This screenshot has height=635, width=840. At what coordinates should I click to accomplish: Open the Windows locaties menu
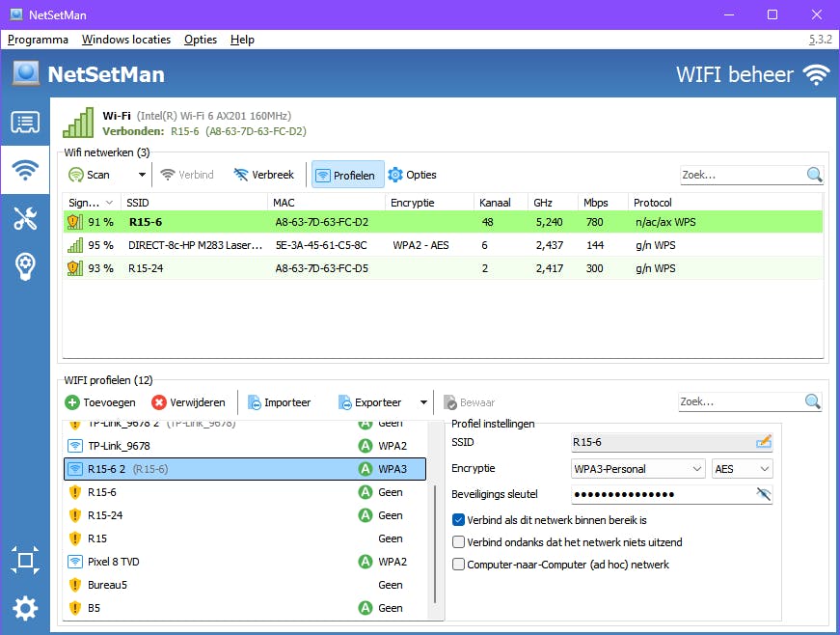tap(126, 40)
